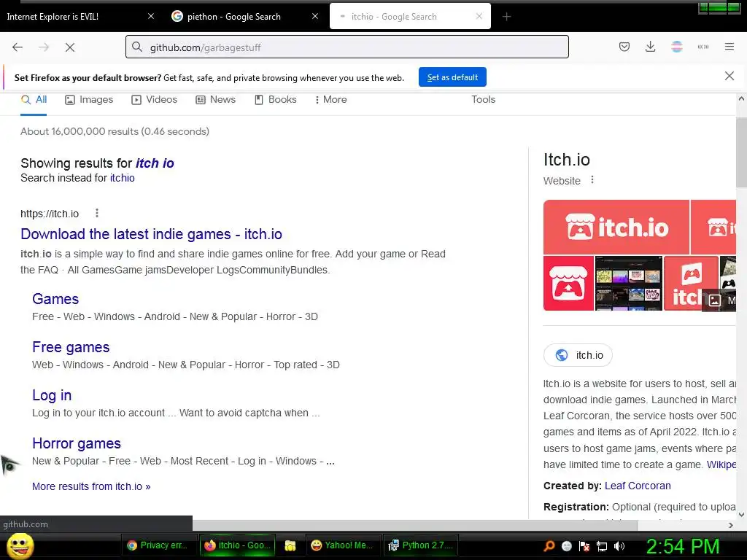This screenshot has width=747, height=560.
Task: Click the scroll up arrow
Action: click(x=741, y=99)
